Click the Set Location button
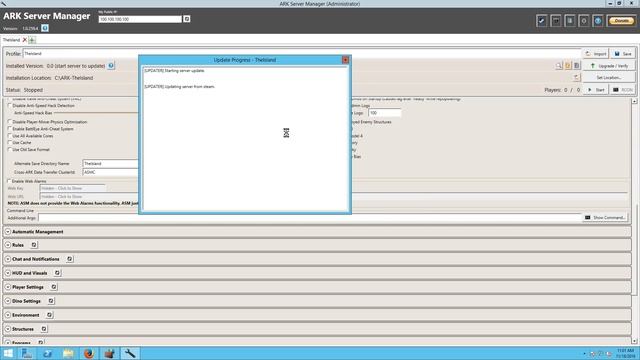640x360 pixels. (609, 77)
